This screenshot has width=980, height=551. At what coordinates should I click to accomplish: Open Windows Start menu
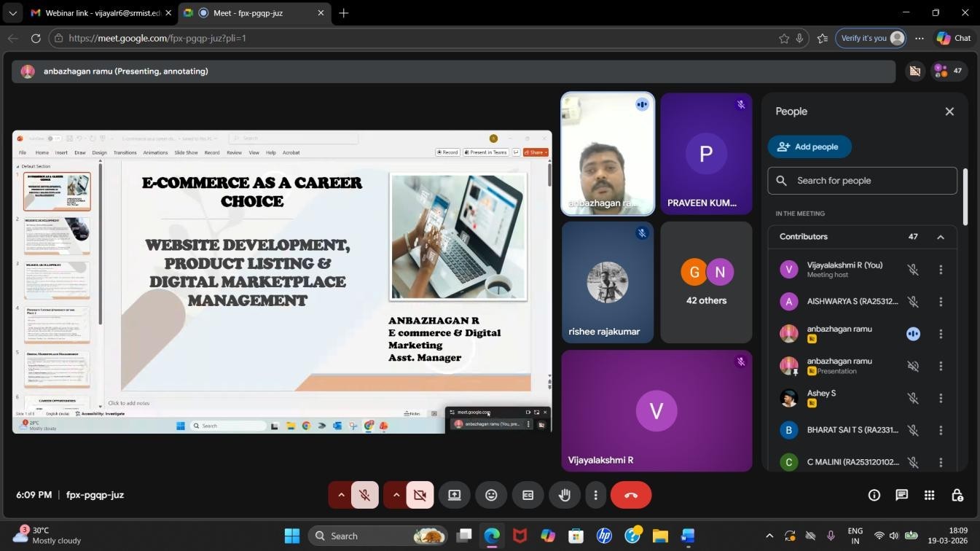(291, 536)
